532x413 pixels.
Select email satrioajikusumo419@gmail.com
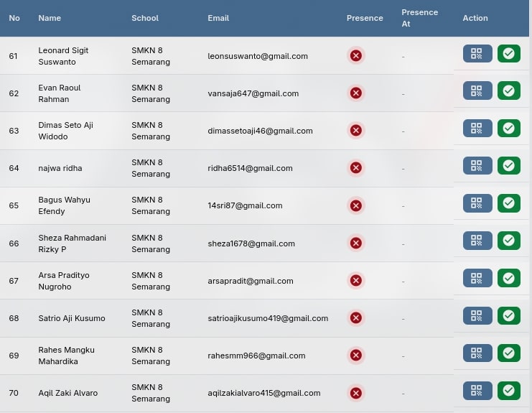pyautogui.click(x=267, y=318)
